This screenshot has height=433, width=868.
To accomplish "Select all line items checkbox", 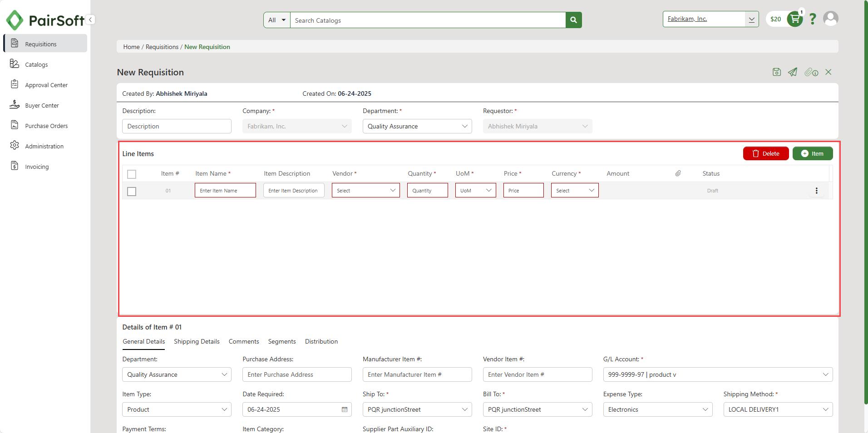I will [x=132, y=174].
